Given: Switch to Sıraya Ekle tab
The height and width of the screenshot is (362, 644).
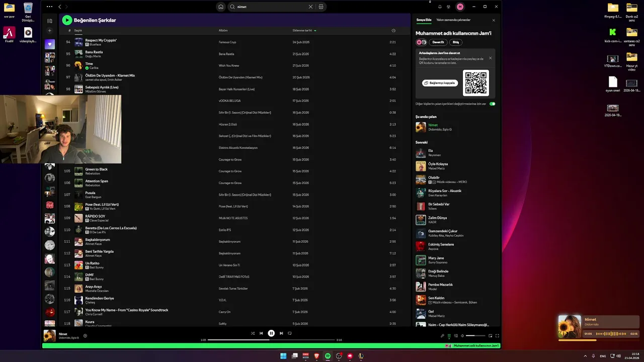Looking at the screenshot, I should (424, 20).
